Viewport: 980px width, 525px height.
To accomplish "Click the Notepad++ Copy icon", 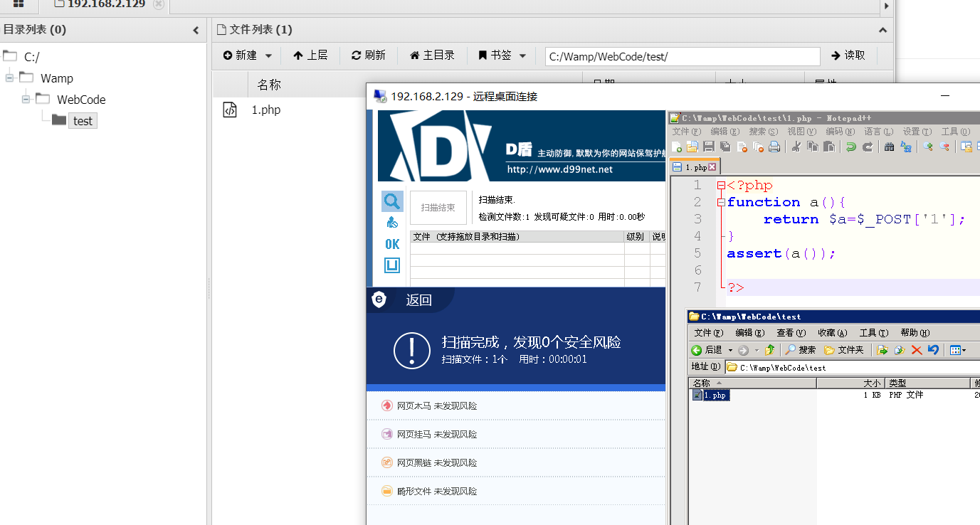I will (x=813, y=147).
